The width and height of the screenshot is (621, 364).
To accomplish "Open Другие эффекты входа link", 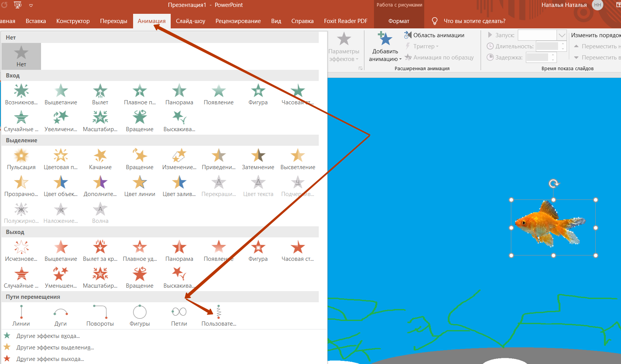I will [48, 336].
